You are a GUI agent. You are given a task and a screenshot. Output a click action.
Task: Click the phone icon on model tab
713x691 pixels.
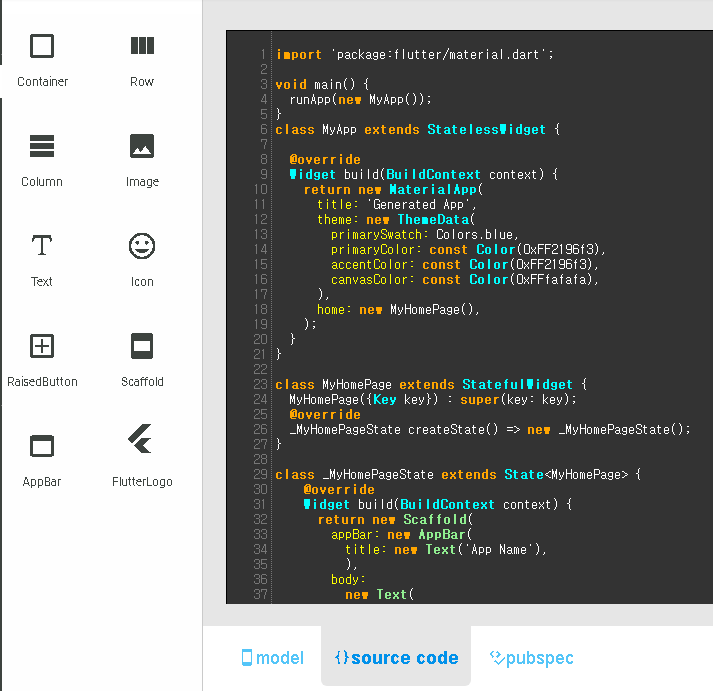click(247, 658)
